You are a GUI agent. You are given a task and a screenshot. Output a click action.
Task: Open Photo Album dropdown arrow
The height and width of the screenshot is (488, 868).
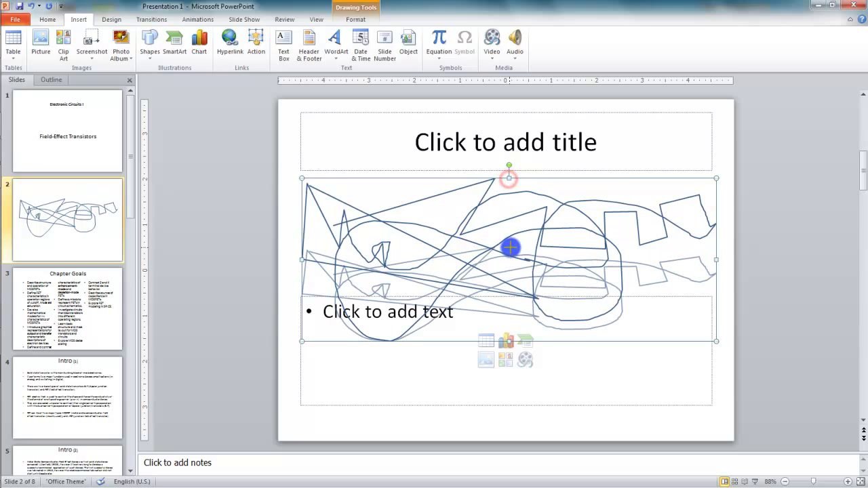pos(131,59)
